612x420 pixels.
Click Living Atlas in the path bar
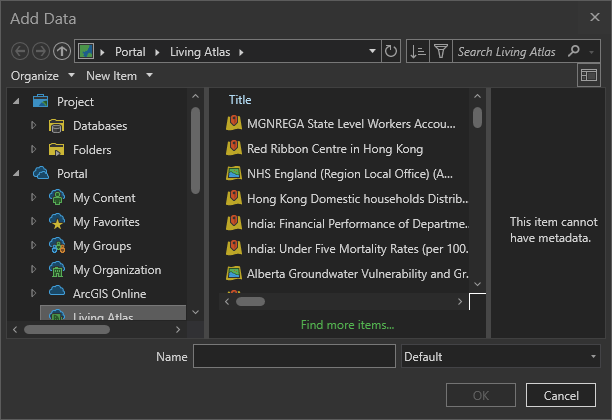pos(200,52)
